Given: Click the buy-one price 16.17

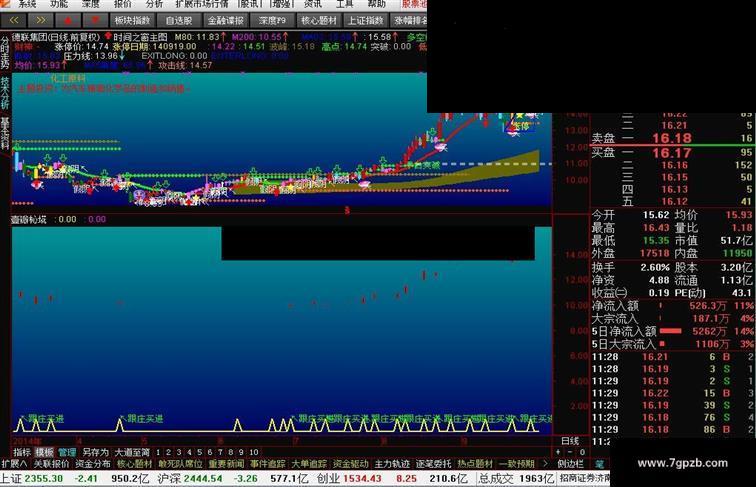Looking at the screenshot, I should click(x=672, y=153).
